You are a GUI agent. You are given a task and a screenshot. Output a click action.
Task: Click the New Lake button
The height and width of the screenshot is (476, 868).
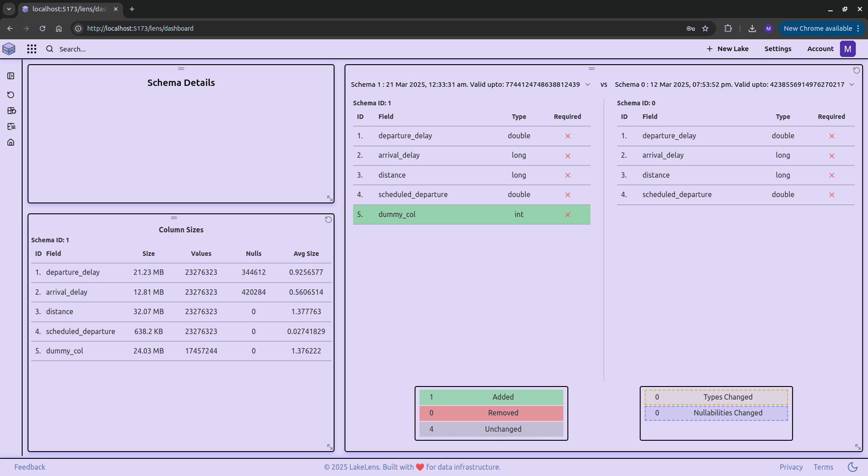coord(727,49)
